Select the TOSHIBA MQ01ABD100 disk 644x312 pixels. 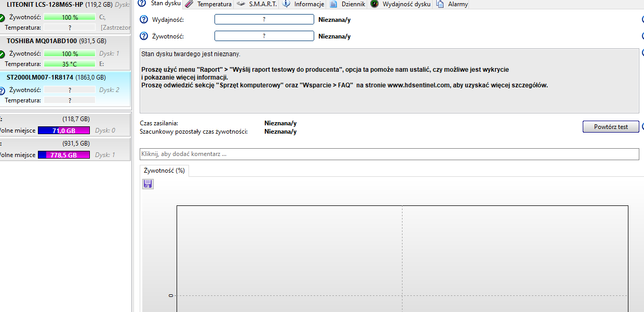(x=65, y=53)
